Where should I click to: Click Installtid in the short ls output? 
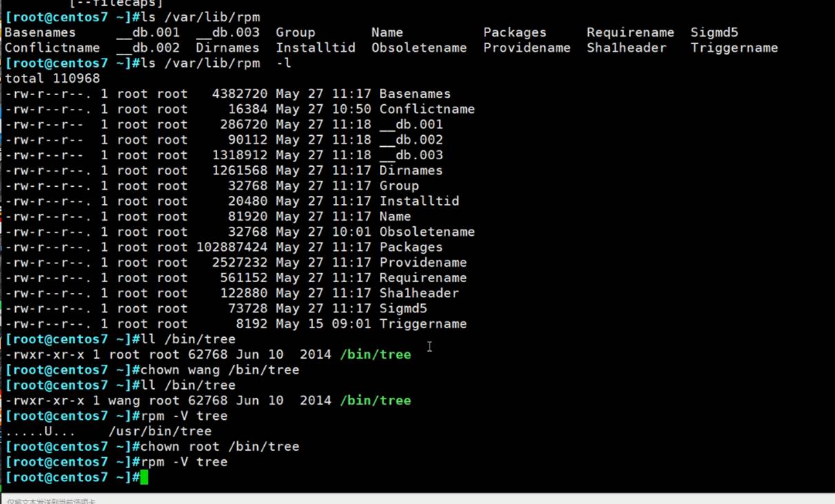point(315,48)
